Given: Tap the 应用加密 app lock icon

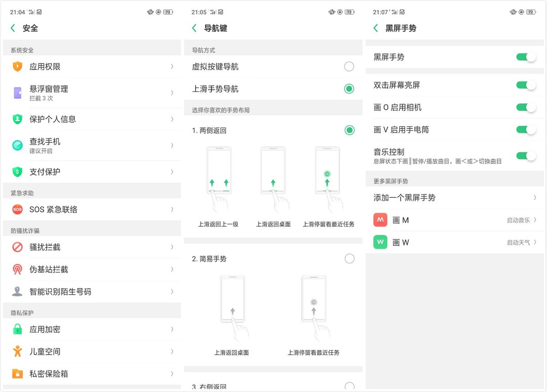Looking at the screenshot, I should (x=17, y=329).
